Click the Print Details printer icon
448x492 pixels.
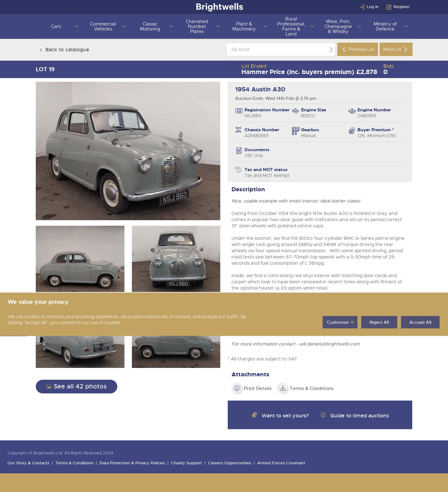pyautogui.click(x=237, y=388)
